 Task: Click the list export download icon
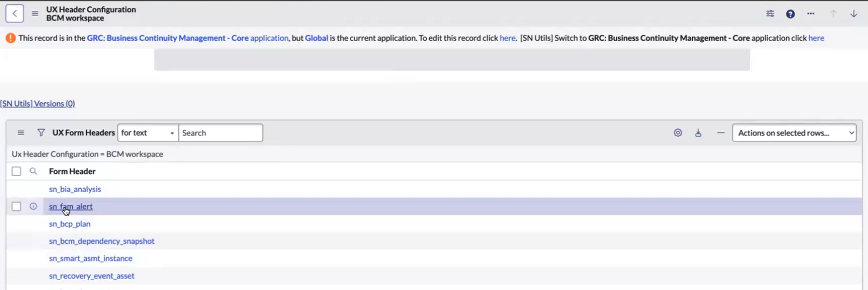pyautogui.click(x=698, y=133)
